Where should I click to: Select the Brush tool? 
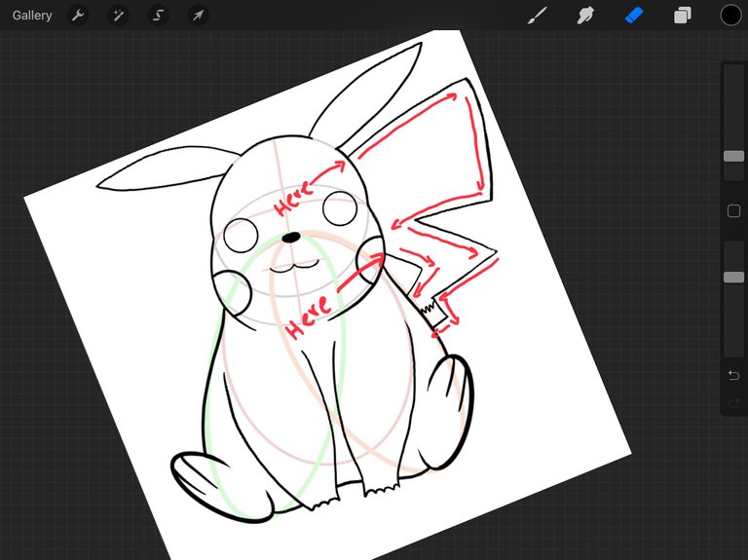[x=538, y=16]
